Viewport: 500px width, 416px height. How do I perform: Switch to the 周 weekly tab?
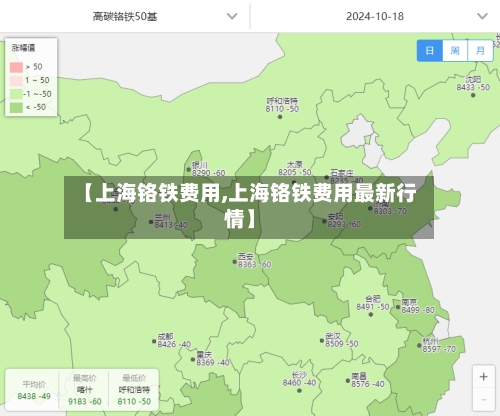click(x=455, y=51)
